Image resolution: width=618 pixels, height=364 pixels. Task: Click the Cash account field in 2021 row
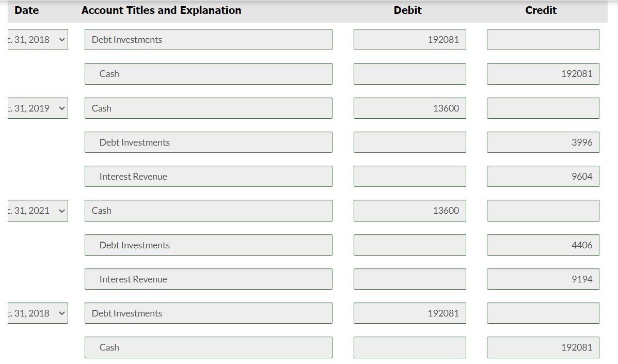(208, 210)
